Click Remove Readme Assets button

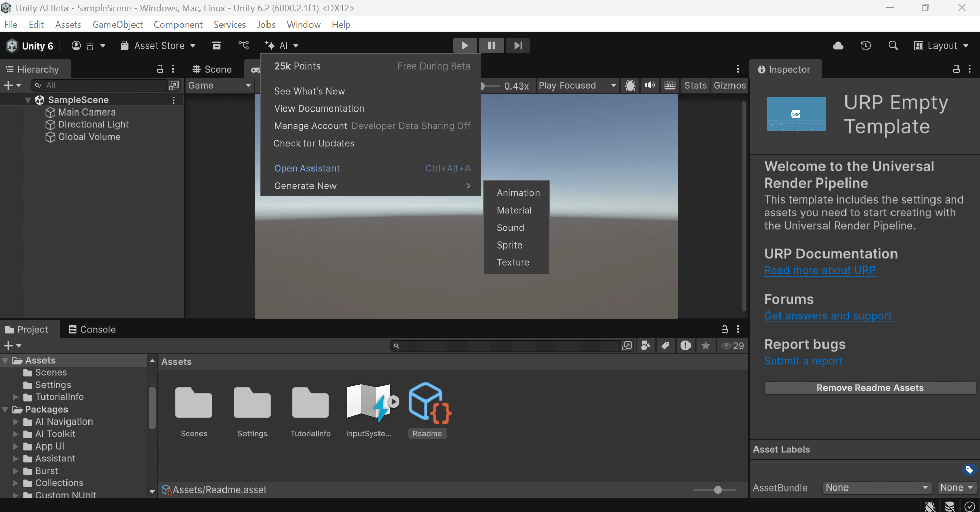coord(870,388)
